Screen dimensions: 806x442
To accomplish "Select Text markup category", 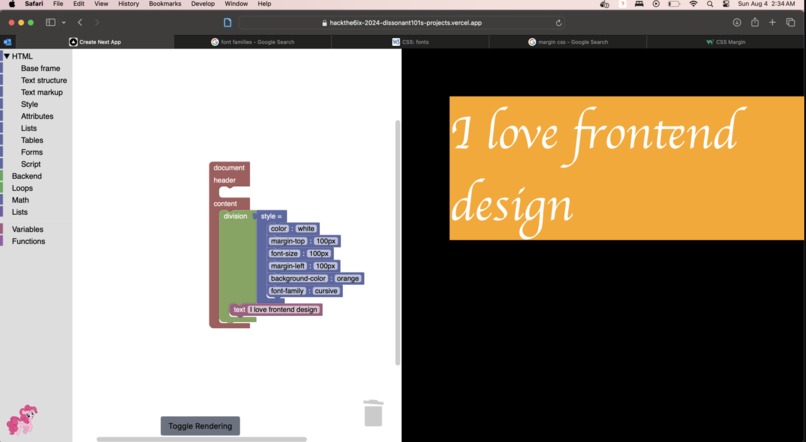I will coord(42,92).
